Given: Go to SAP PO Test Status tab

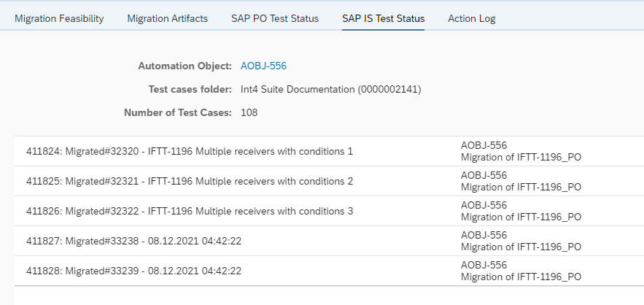Looking at the screenshot, I should click(275, 18).
